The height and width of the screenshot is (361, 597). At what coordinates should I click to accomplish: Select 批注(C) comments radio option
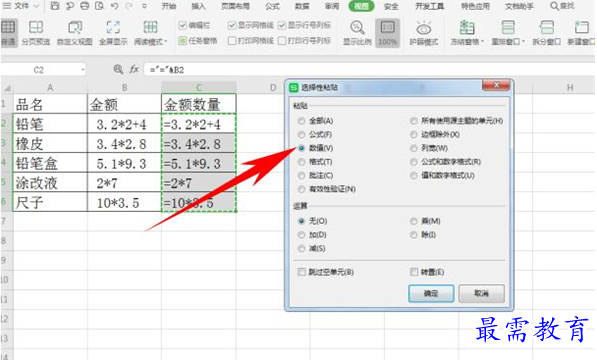coord(302,176)
